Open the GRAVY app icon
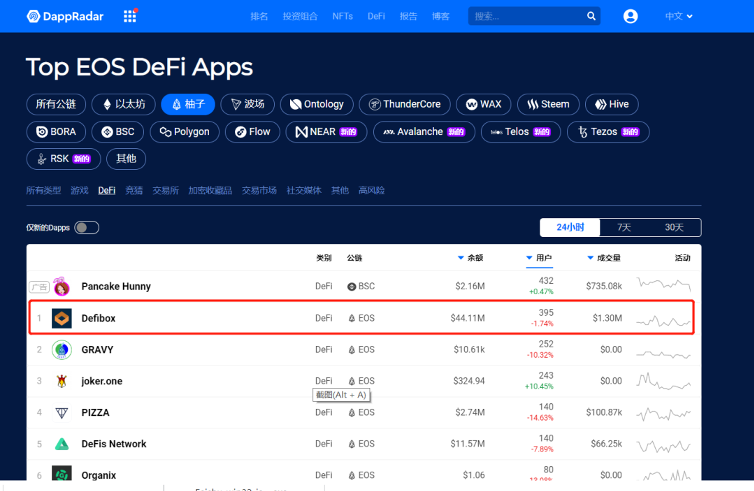Image resolution: width=754 pixels, height=491 pixels. tap(62, 350)
